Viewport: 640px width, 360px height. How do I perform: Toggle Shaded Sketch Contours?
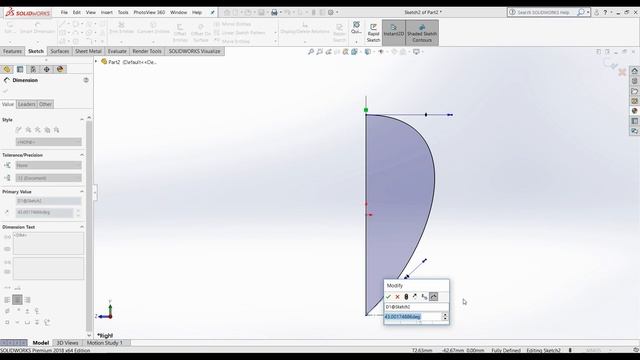pos(422,33)
